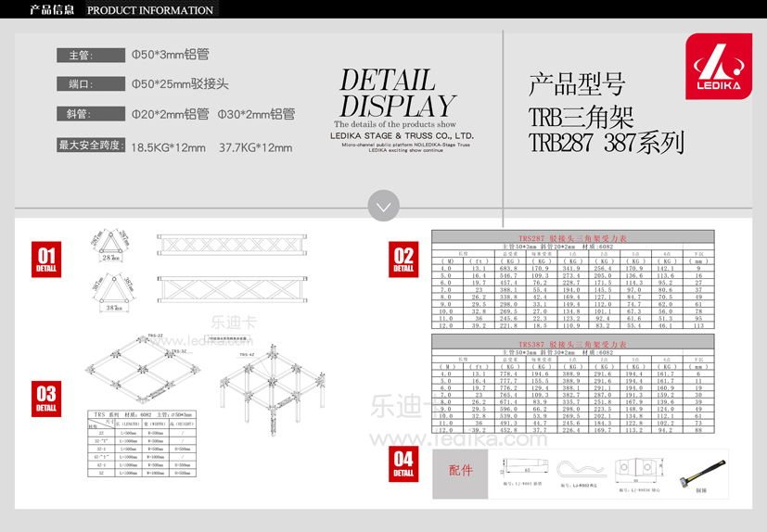Click the 端口 label box
Image resolution: width=767 pixels, height=532 pixels.
[91, 83]
